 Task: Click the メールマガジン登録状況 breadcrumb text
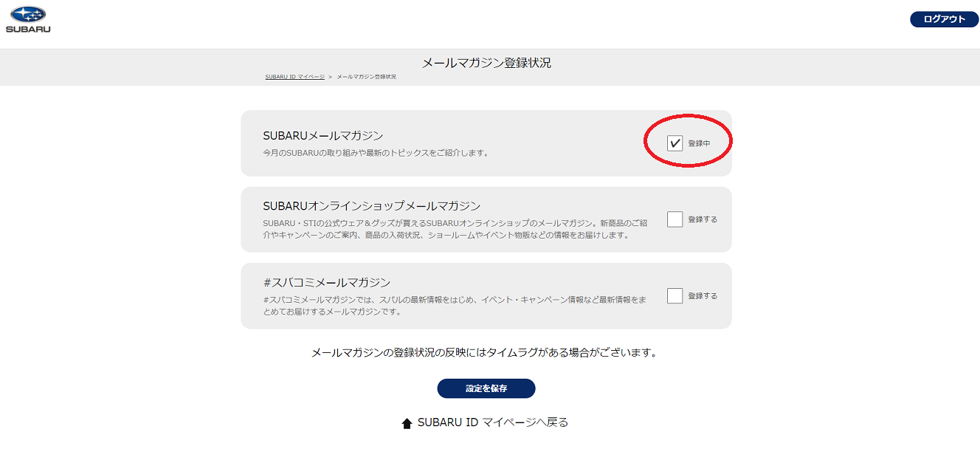click(366, 77)
